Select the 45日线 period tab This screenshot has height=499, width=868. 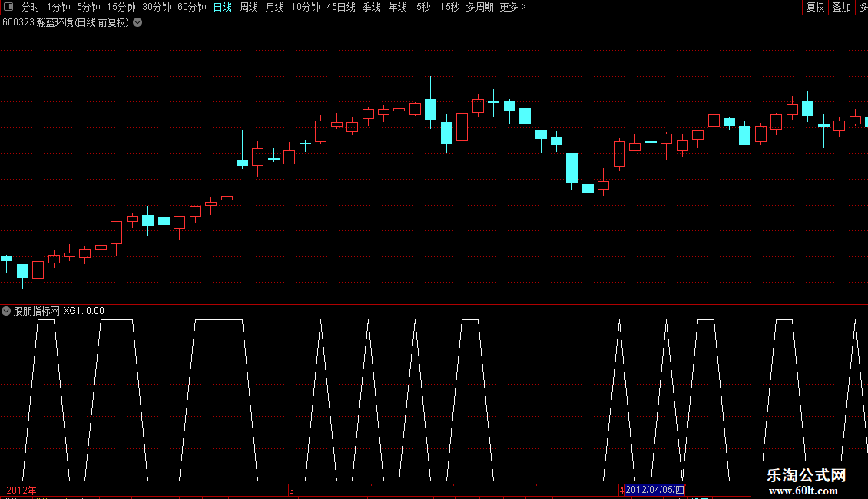[x=340, y=7]
